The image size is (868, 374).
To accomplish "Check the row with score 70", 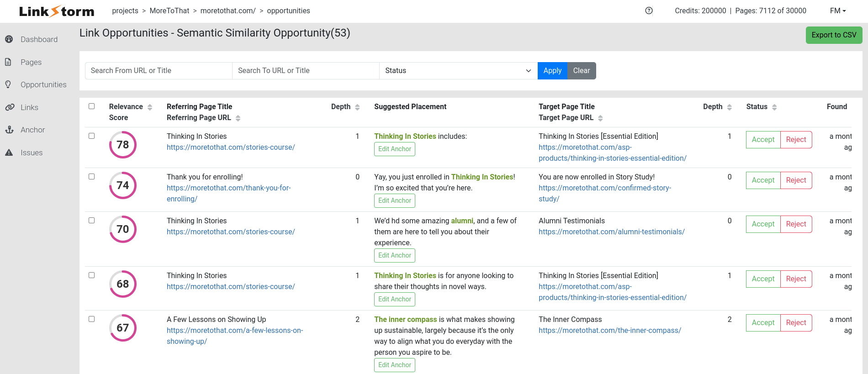I will click(91, 221).
